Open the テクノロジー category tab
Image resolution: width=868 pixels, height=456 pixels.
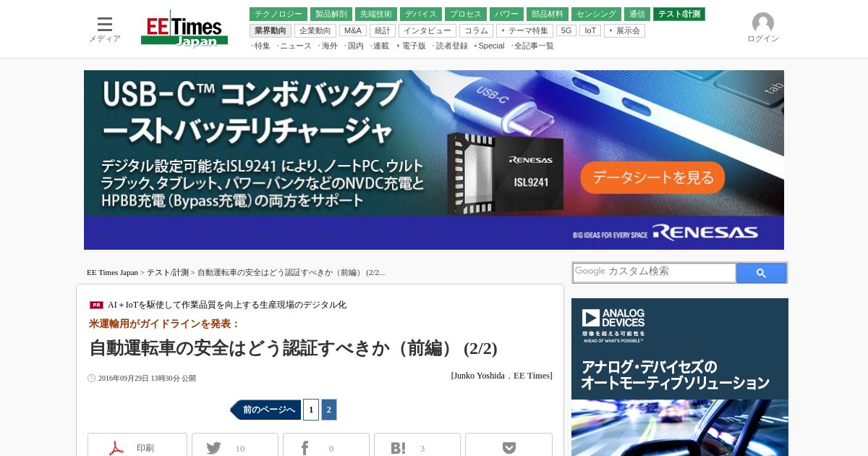(278, 14)
